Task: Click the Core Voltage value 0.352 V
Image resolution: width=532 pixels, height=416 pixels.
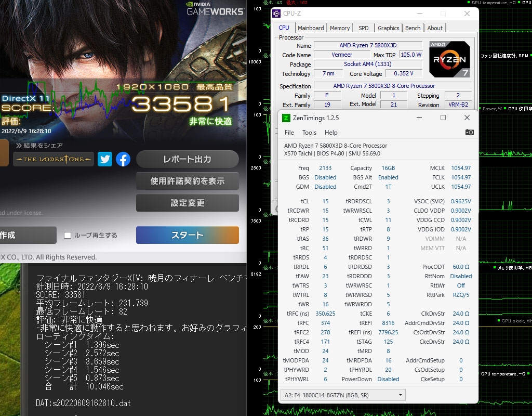Action: 403,73
